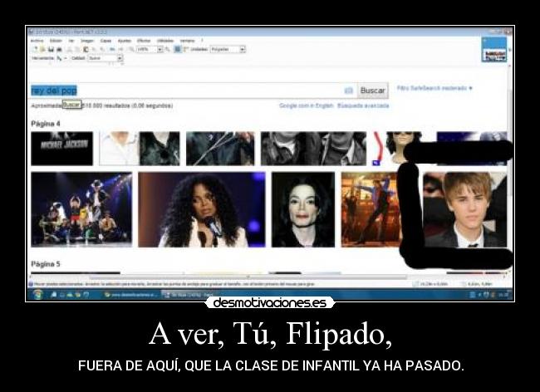
Task: Open the SafeSearch moderado filter link
Action: coord(434,88)
